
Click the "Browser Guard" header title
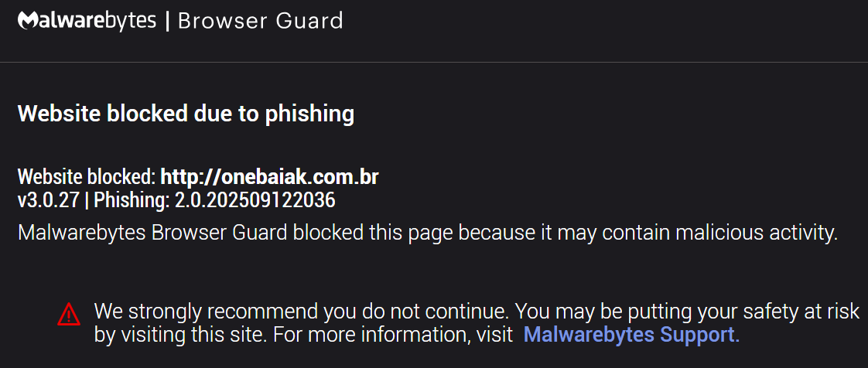click(x=260, y=21)
